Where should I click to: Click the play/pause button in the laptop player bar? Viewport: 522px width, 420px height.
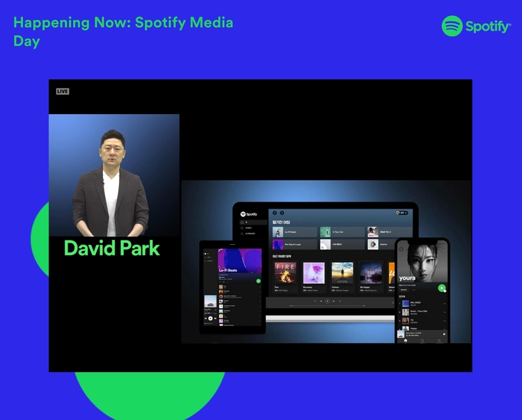(327, 301)
